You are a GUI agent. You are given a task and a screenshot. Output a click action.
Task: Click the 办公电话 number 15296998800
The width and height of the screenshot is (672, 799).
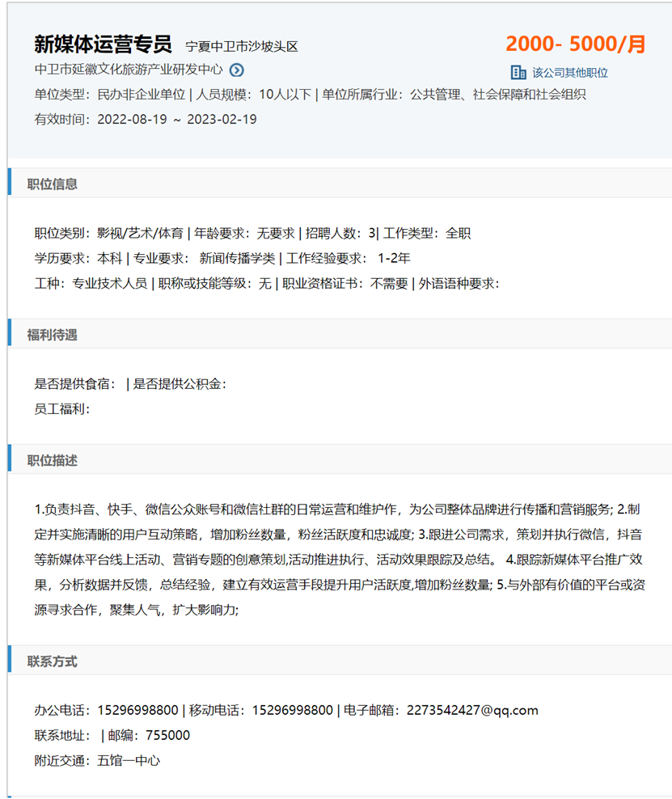click(x=137, y=711)
